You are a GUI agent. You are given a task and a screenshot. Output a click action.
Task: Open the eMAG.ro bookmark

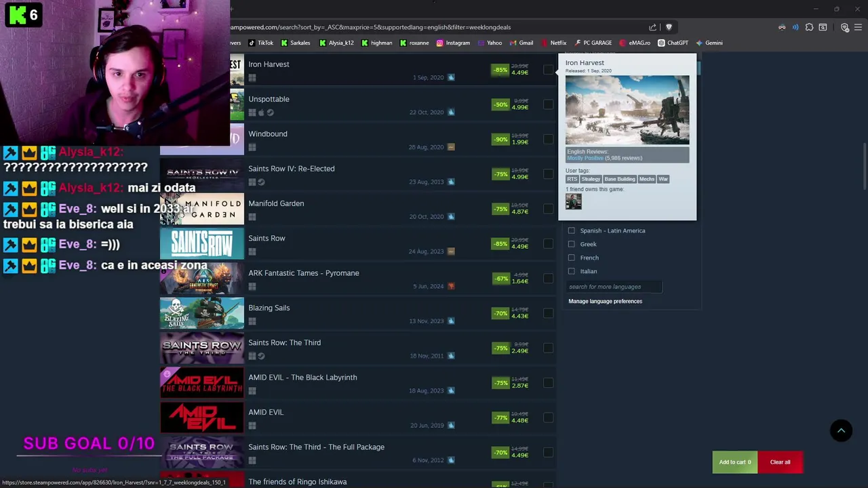[635, 43]
